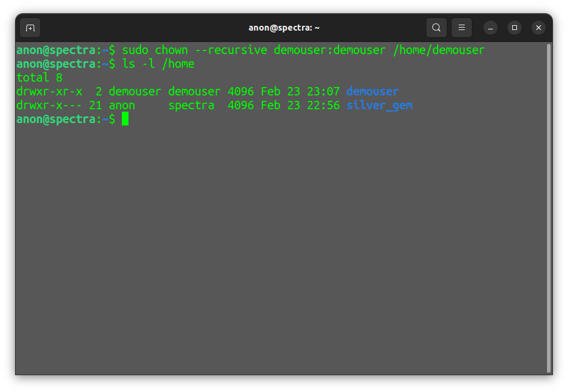Maximize the terminal window
This screenshot has height=392, width=568.
coord(515,28)
